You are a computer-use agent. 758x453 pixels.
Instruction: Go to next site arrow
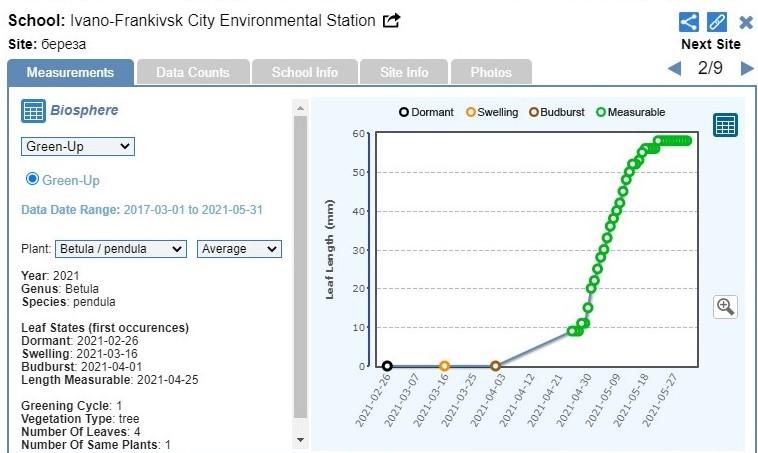click(746, 69)
